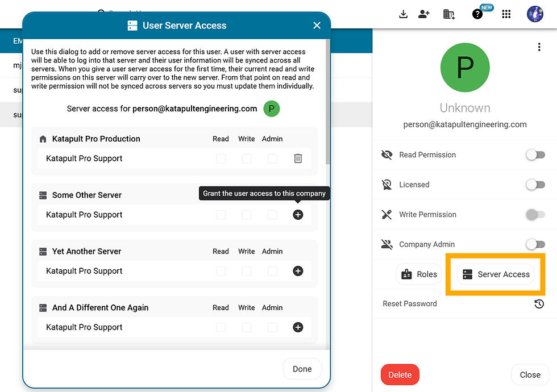Check Read for Some Other Server
557x392 pixels.
tap(221, 215)
